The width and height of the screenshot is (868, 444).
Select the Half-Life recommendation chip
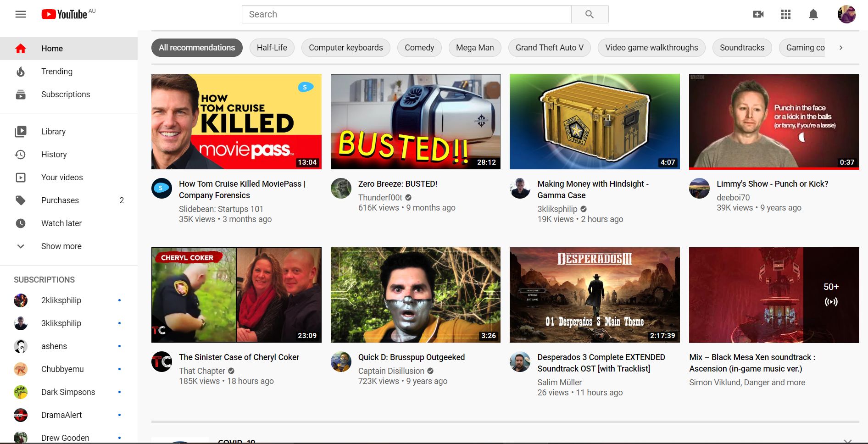[x=272, y=48]
